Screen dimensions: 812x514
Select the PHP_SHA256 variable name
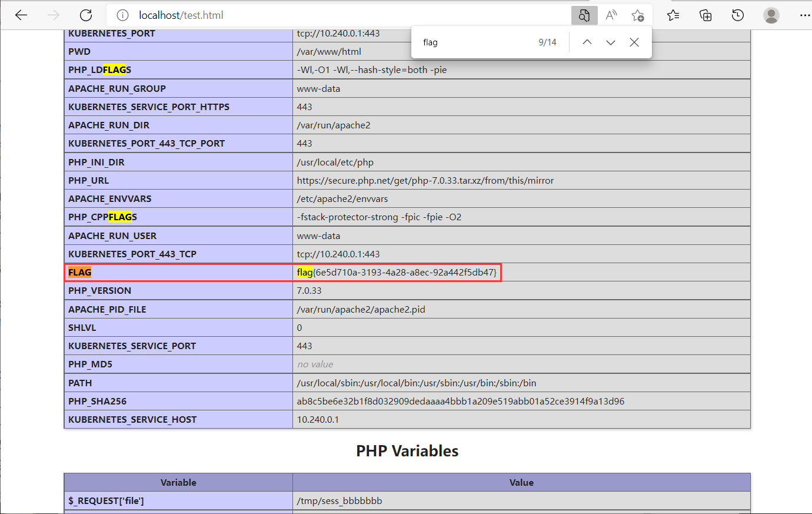pos(97,402)
